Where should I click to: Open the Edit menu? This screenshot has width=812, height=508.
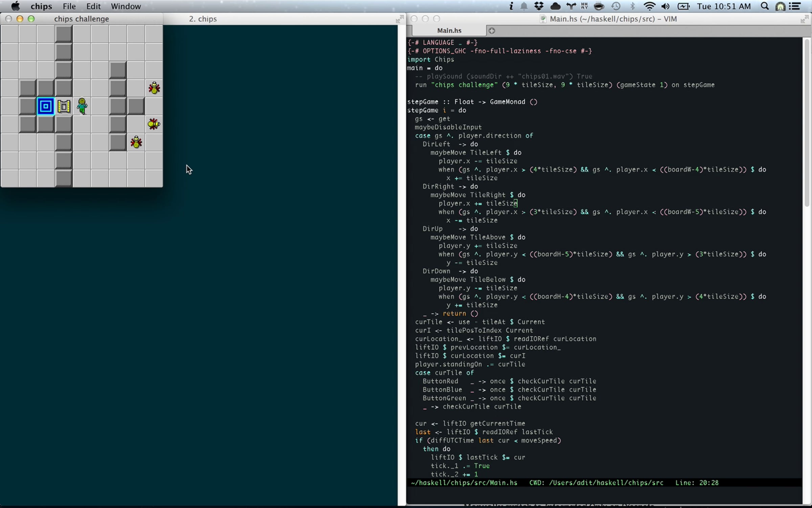click(93, 6)
